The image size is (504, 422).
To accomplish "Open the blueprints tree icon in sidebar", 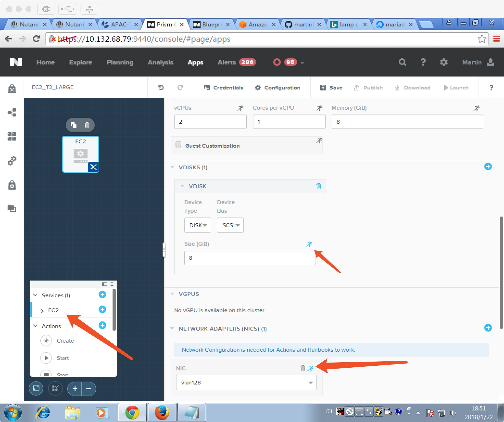I will tap(12, 112).
